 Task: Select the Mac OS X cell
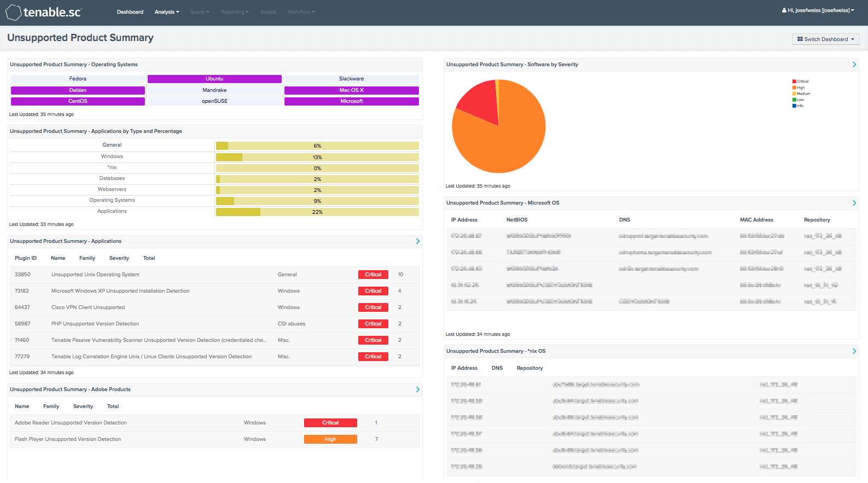(352, 90)
